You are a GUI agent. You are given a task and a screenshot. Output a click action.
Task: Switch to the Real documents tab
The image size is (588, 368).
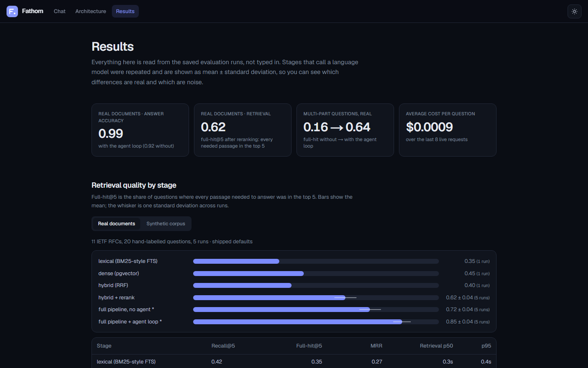click(116, 224)
